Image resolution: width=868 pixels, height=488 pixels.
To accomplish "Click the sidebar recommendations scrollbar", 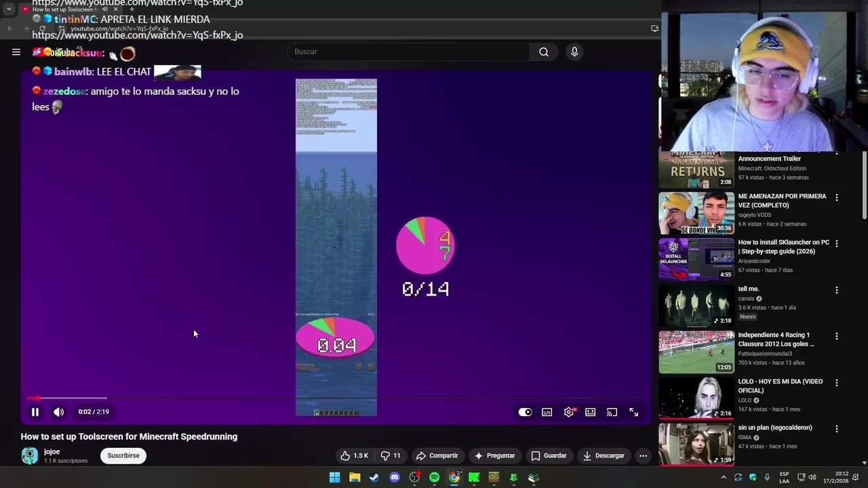I will 864,186.
